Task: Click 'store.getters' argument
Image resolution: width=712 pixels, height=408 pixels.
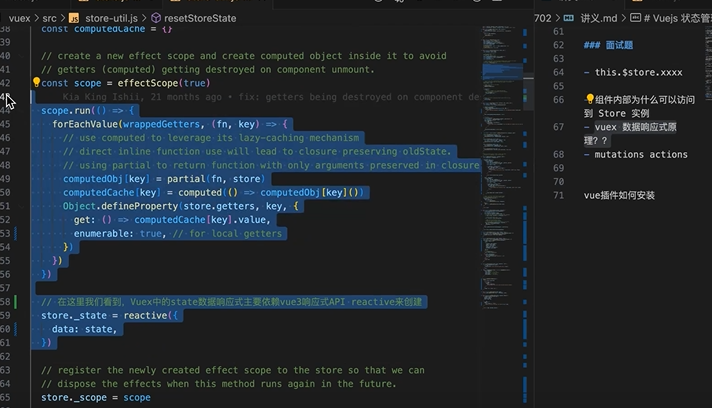Action: (219, 206)
